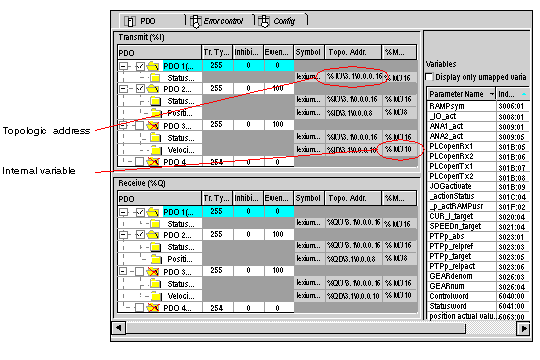Uncheck the Transmit PDO 2 checkbox
This screenshot has height=360, width=540.
pos(140,89)
